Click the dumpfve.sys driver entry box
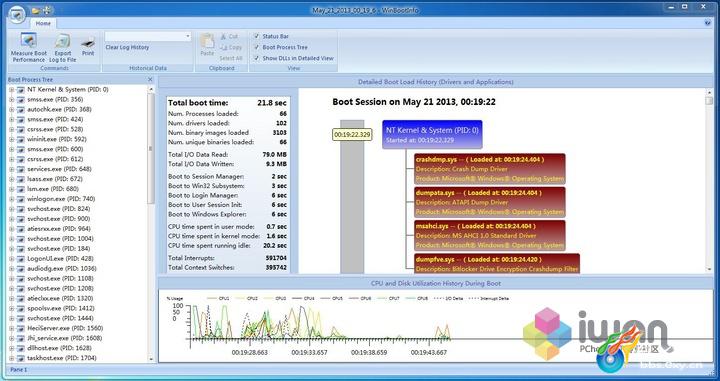 click(x=497, y=263)
